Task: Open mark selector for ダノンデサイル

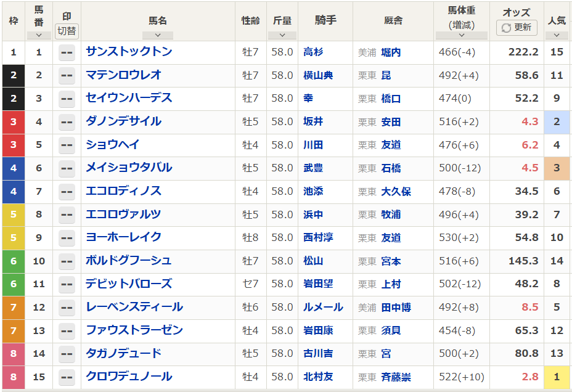Action: coord(67,122)
